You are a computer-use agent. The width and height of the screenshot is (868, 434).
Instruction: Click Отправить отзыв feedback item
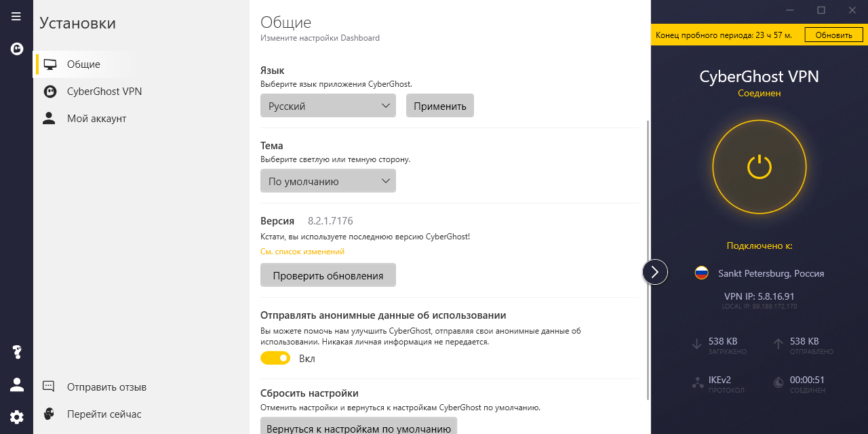click(106, 387)
